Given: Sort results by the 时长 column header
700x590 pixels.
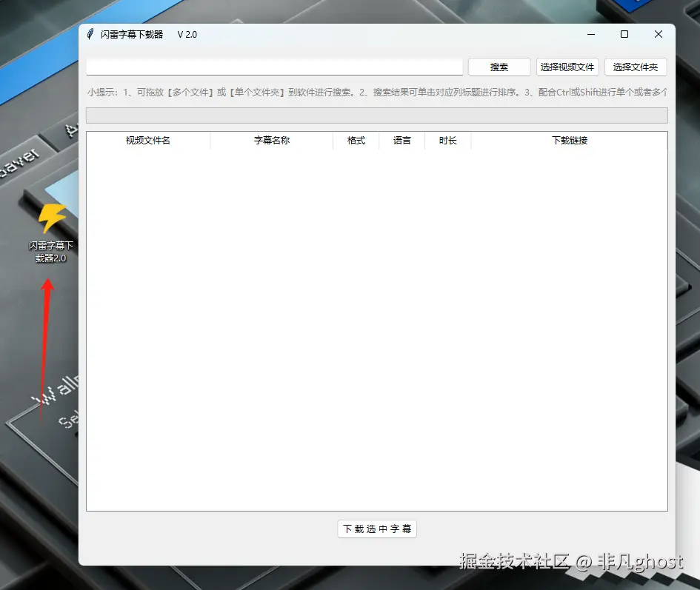Looking at the screenshot, I should pyautogui.click(x=447, y=141).
